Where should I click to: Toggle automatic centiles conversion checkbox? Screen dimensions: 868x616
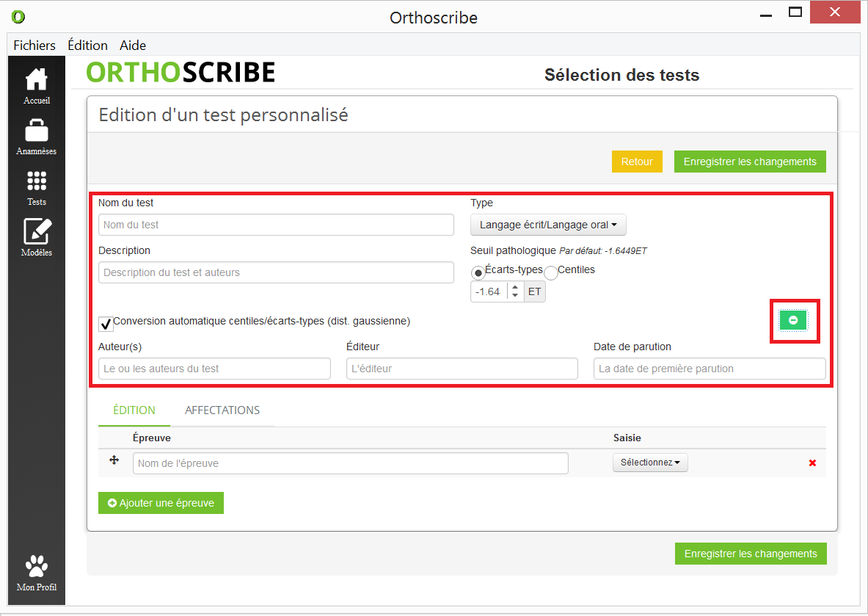click(106, 324)
